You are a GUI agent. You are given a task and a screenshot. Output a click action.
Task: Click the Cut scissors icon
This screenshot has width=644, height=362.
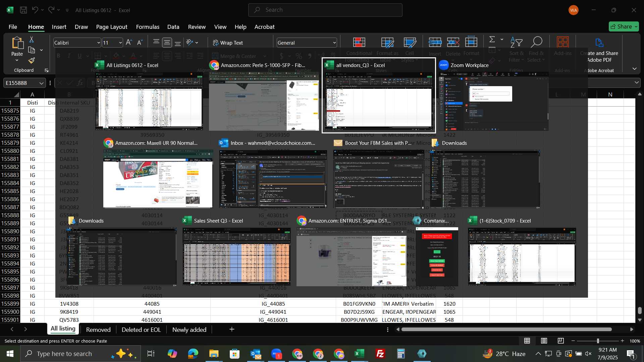pyautogui.click(x=32, y=40)
